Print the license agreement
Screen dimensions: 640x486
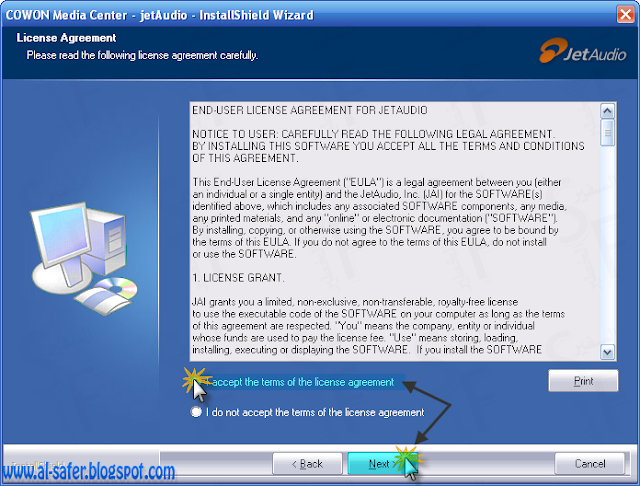click(583, 381)
